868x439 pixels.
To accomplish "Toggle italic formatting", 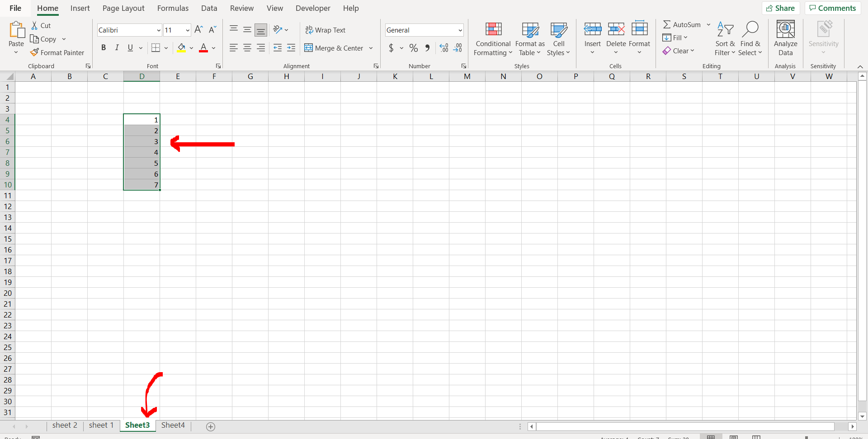I will tap(117, 47).
